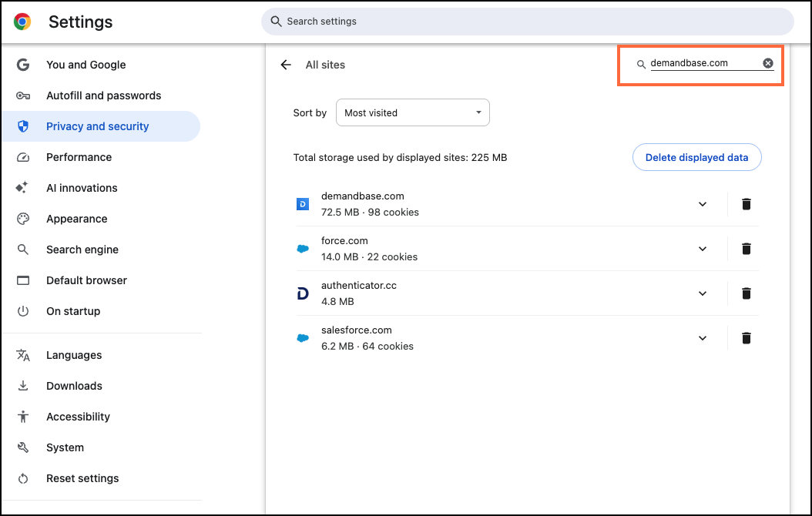Click the '72.5 MB · 98 cookies' text
This screenshot has width=812, height=516.
pyautogui.click(x=370, y=213)
